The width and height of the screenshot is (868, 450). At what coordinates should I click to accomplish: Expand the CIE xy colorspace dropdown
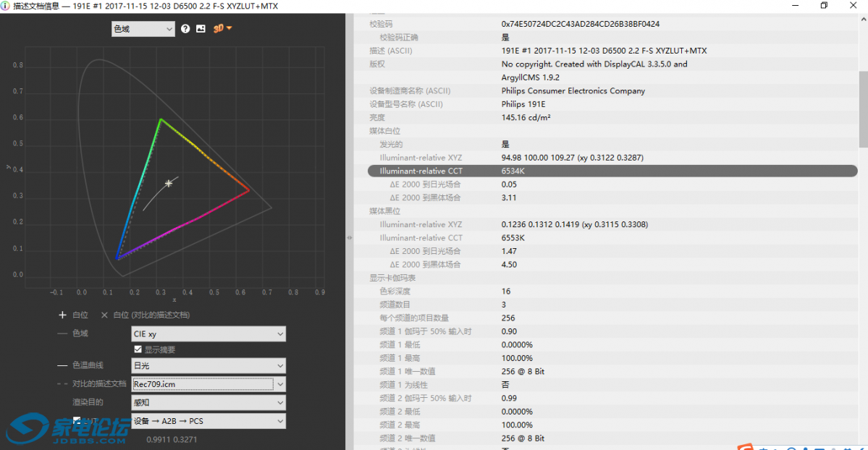[x=208, y=334]
